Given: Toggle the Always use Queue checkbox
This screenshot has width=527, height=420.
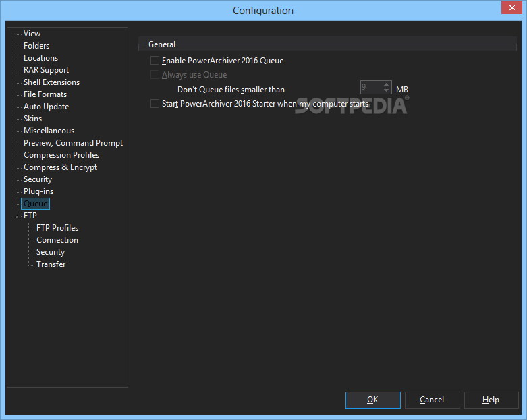Looking at the screenshot, I should 155,75.
